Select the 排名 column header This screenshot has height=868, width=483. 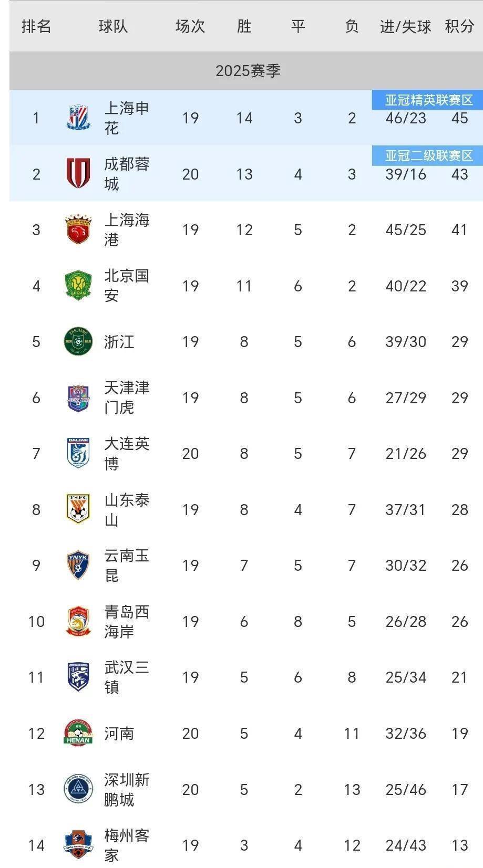pos(36,26)
